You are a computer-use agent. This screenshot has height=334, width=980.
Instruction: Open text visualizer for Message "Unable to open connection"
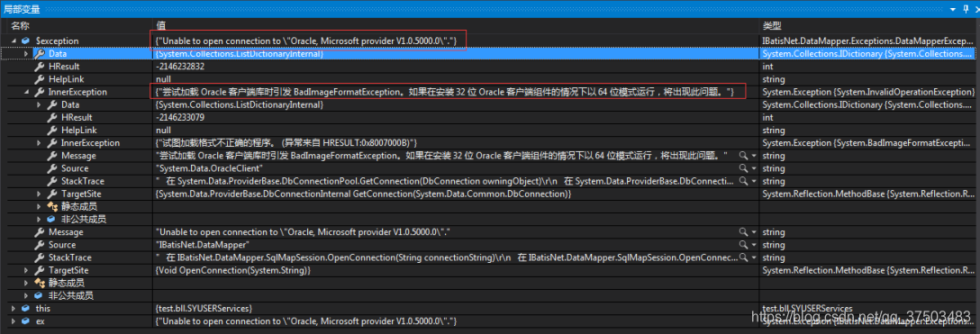[742, 231]
